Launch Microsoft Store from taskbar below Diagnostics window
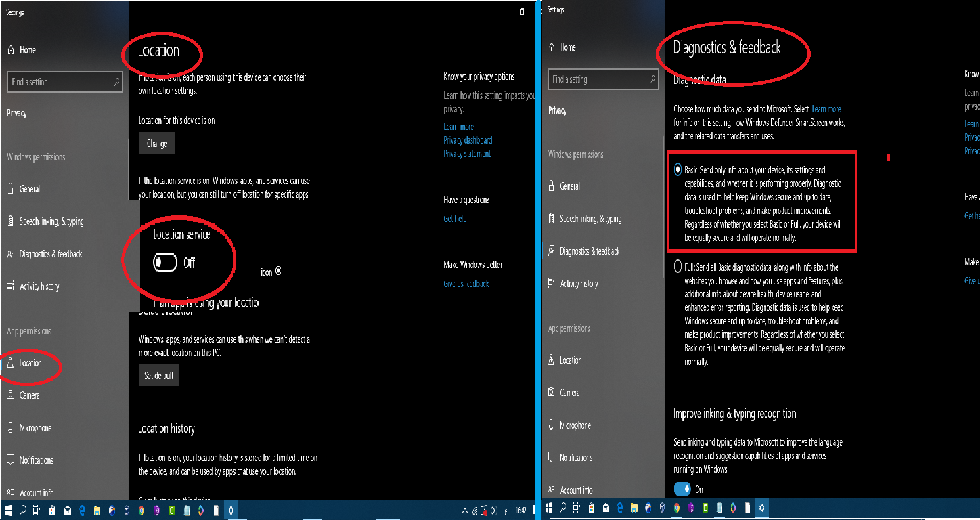 pyautogui.click(x=592, y=508)
